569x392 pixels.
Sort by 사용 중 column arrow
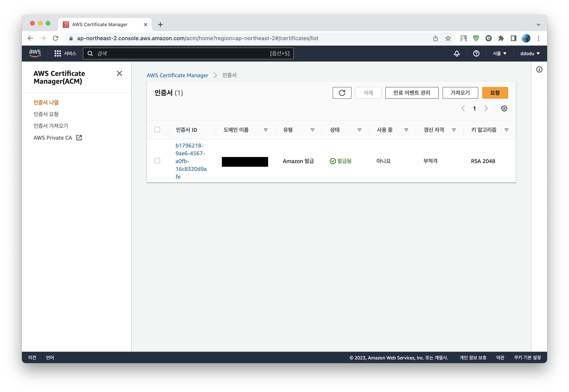[406, 130]
